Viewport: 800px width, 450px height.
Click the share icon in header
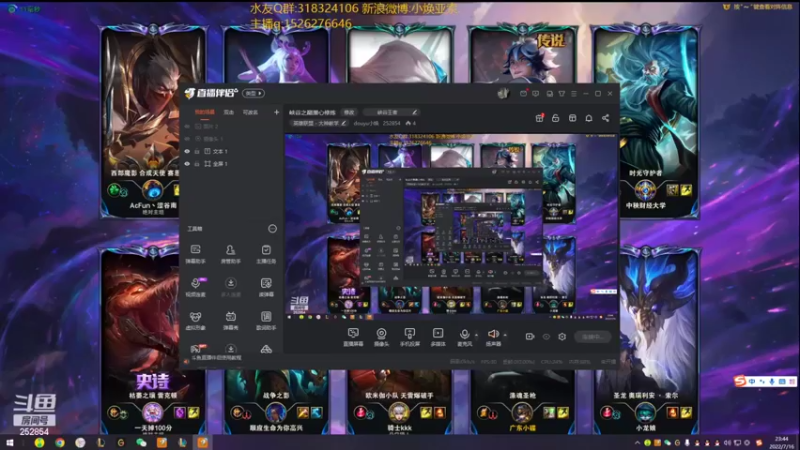(x=605, y=118)
